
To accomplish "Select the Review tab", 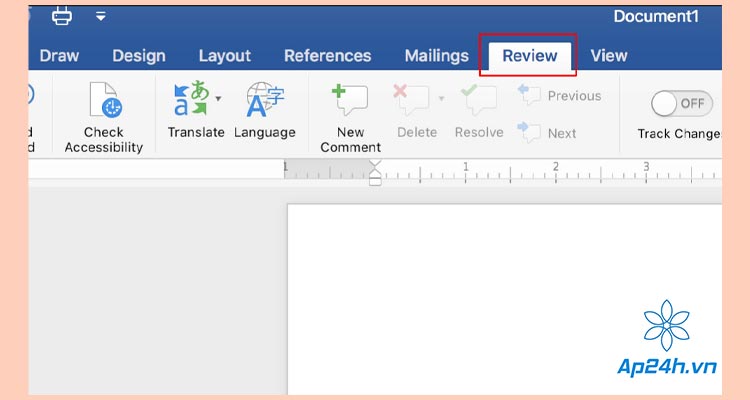I will point(529,56).
